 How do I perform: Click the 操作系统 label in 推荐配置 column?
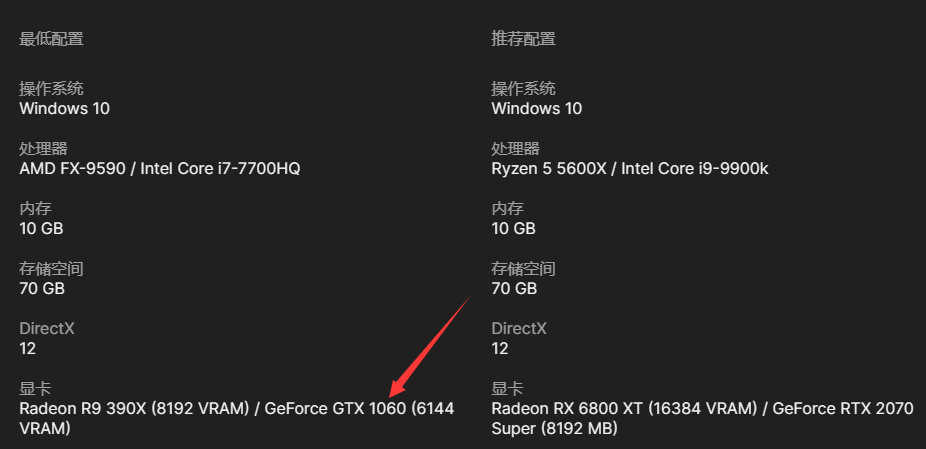pyautogui.click(x=523, y=89)
